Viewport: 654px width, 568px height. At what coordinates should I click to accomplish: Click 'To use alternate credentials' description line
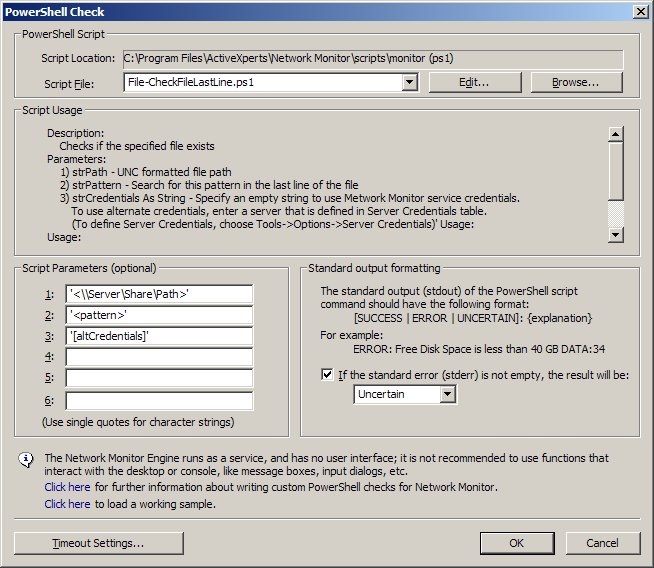[279, 211]
